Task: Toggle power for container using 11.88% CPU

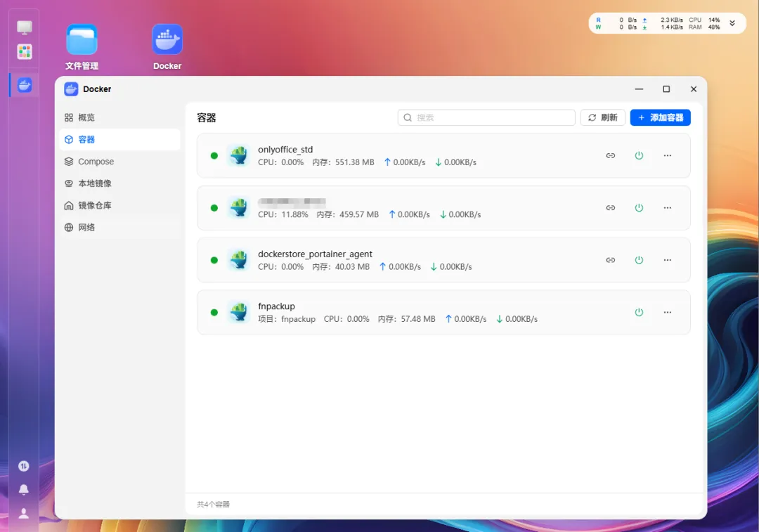Action: point(639,207)
